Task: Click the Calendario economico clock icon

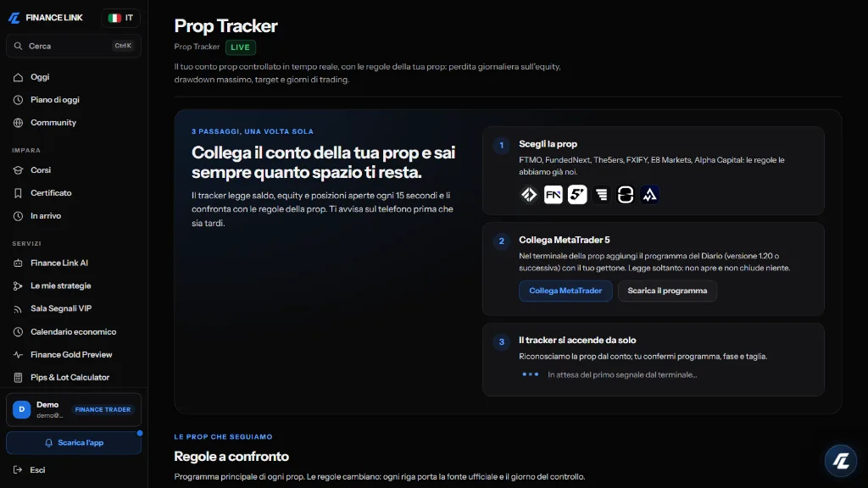Action: click(19, 332)
